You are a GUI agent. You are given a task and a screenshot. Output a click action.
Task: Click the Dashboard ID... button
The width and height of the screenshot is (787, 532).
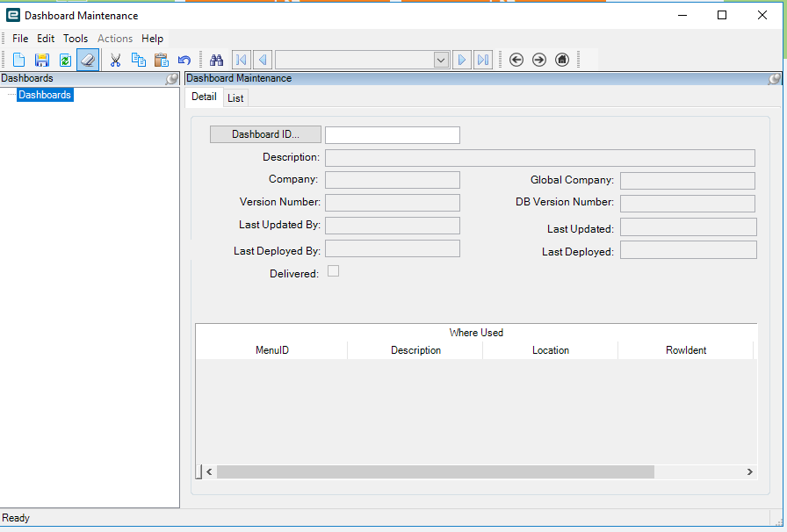pyautogui.click(x=265, y=134)
